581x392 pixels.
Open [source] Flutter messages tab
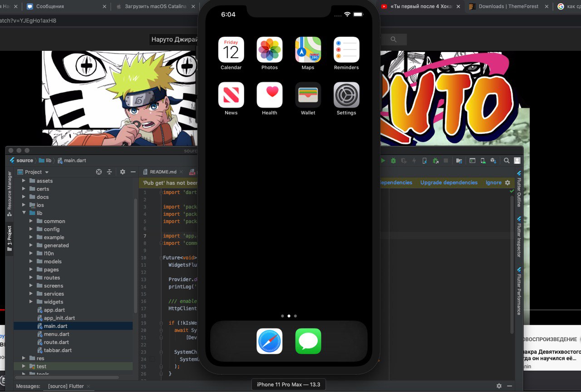tap(66, 386)
